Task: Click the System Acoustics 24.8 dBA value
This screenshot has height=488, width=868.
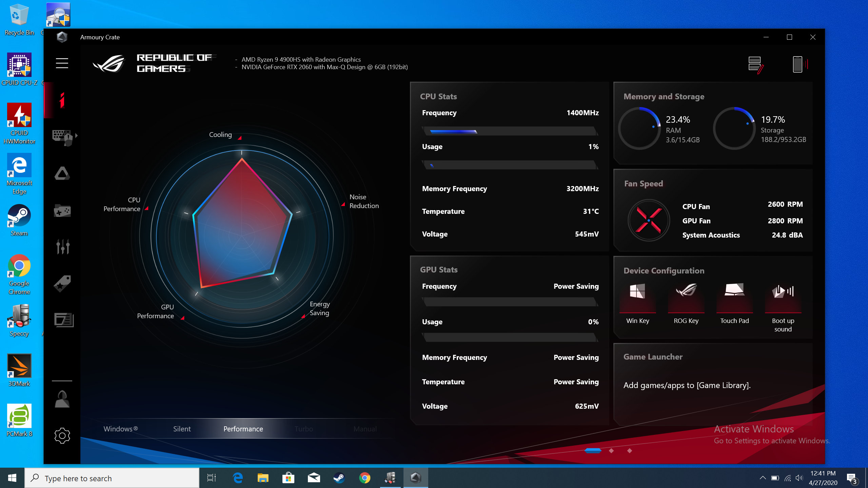Action: point(787,235)
